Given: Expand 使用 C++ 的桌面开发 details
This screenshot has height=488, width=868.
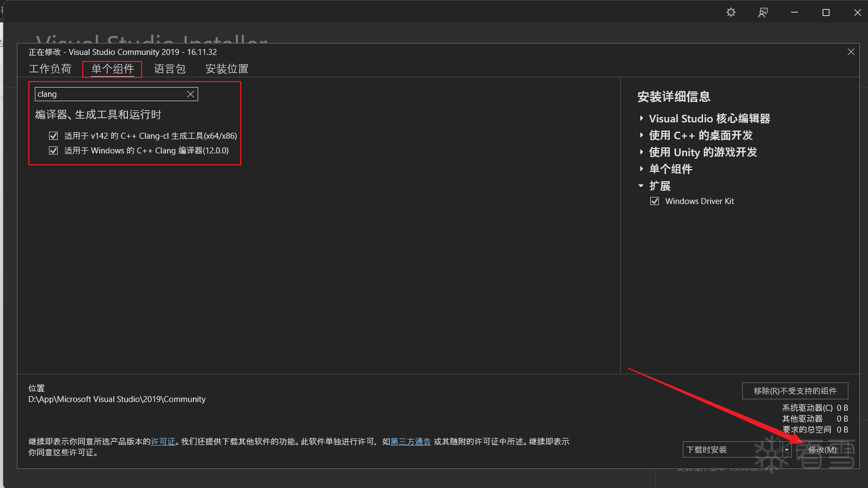Looking at the screenshot, I should point(641,135).
